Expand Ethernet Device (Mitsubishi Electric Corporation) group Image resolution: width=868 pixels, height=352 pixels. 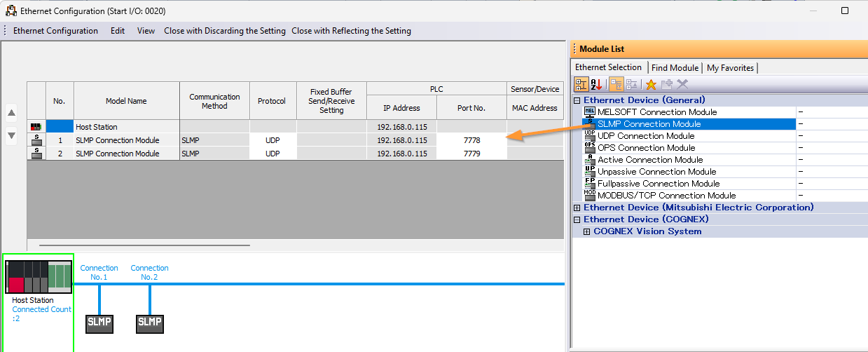click(577, 208)
